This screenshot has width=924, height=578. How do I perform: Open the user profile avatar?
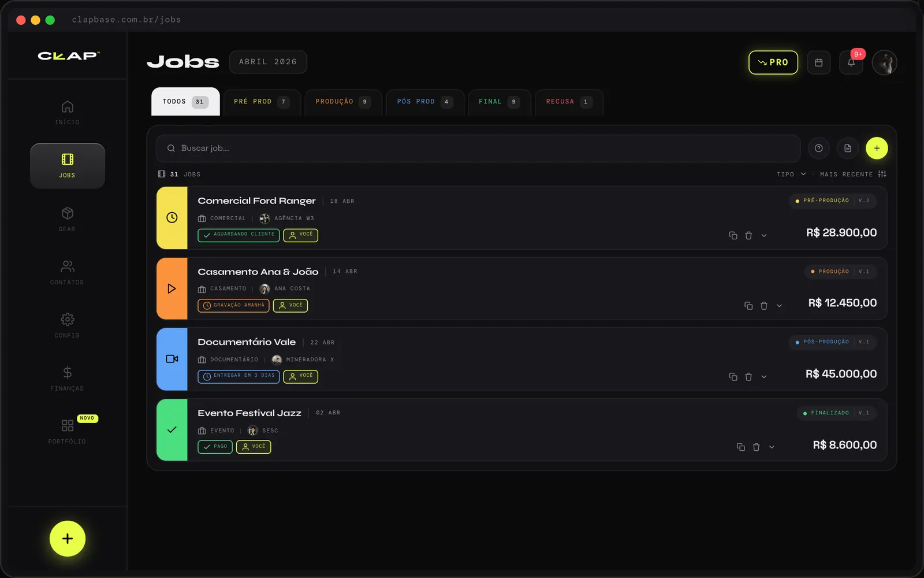pyautogui.click(x=884, y=62)
